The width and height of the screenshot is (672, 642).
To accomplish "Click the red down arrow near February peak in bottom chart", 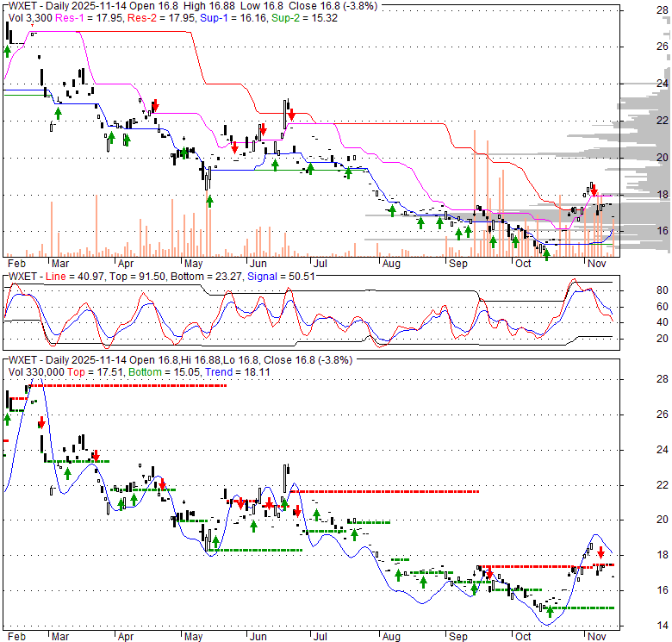I will click(x=40, y=423).
